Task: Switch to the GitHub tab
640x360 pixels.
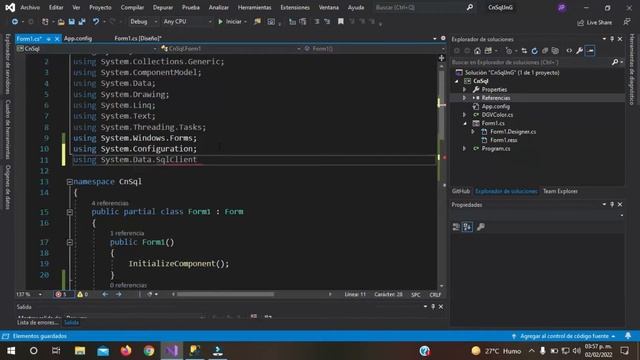Action: [461, 191]
